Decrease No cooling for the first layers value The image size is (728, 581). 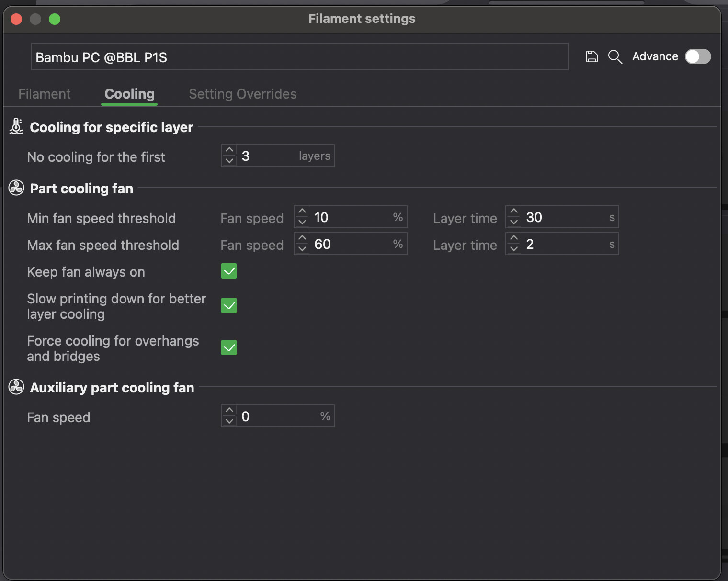(x=229, y=161)
